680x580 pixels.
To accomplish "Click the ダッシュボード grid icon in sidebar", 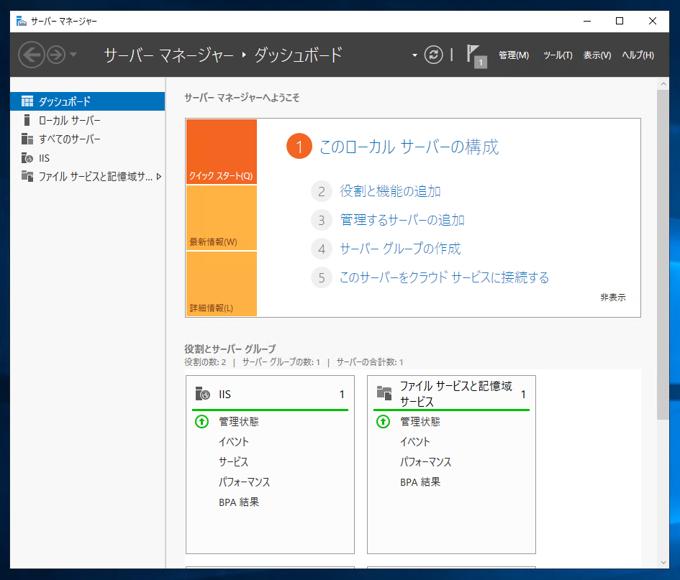I will pos(27,101).
